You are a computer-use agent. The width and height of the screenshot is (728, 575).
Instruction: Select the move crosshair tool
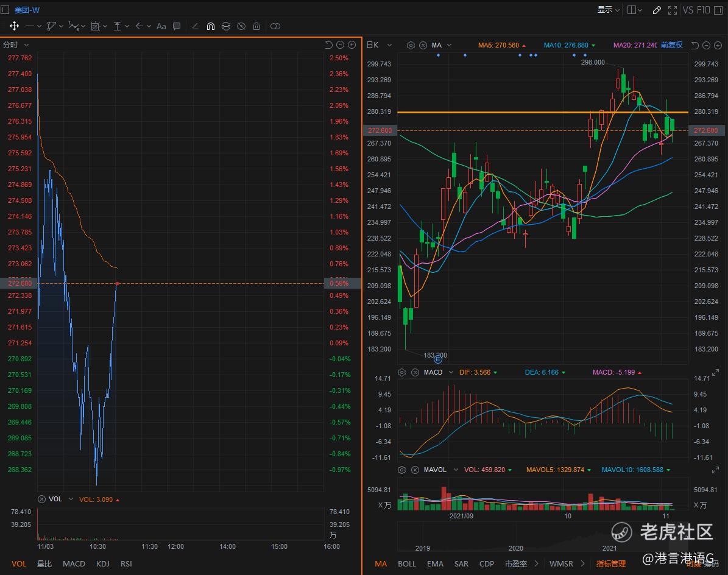(14, 26)
